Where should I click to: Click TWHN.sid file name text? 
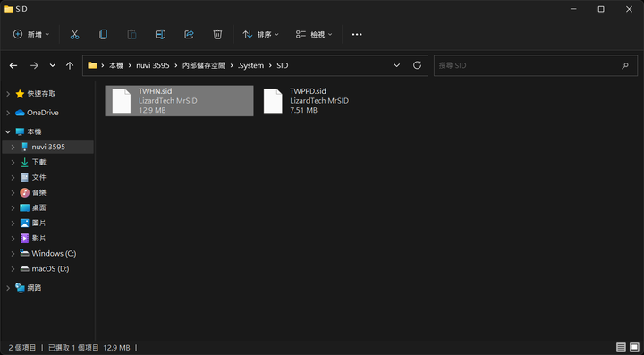pyautogui.click(x=156, y=91)
